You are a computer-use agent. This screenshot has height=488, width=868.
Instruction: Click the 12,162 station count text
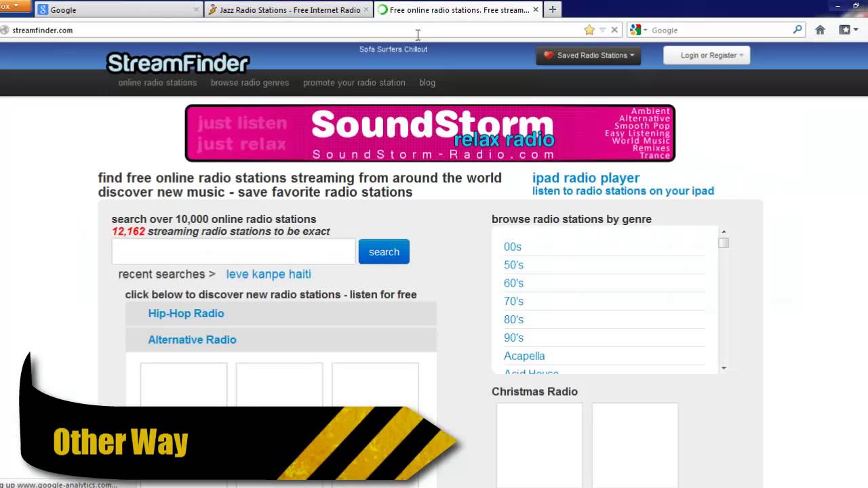[x=129, y=231]
